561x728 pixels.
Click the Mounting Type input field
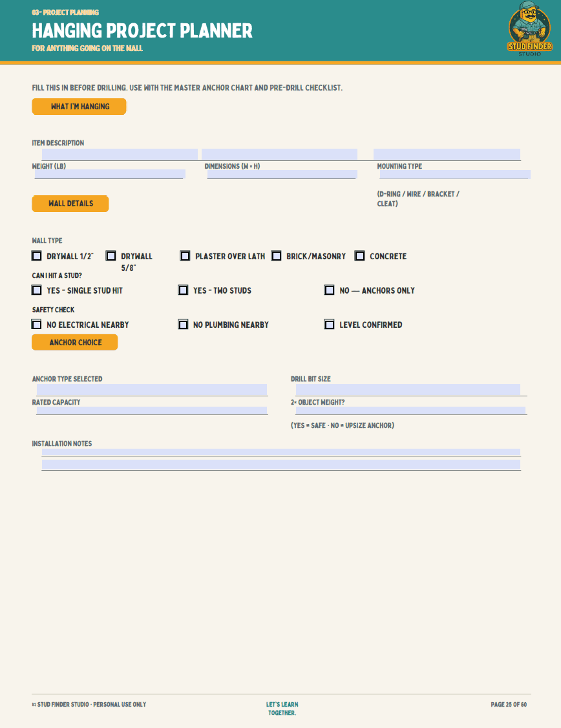(455, 174)
